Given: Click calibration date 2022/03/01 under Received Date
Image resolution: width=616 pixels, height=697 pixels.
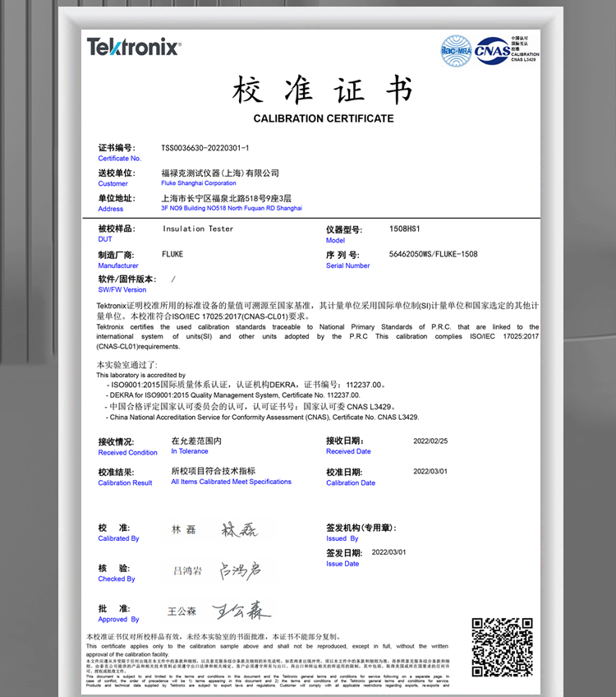Looking at the screenshot, I should click(x=430, y=471).
